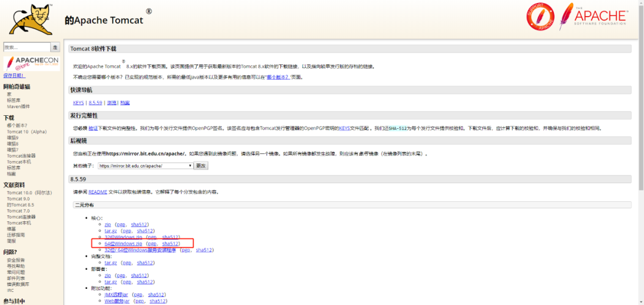
Task: Open the 简报 sidebar link
Action: point(11,241)
